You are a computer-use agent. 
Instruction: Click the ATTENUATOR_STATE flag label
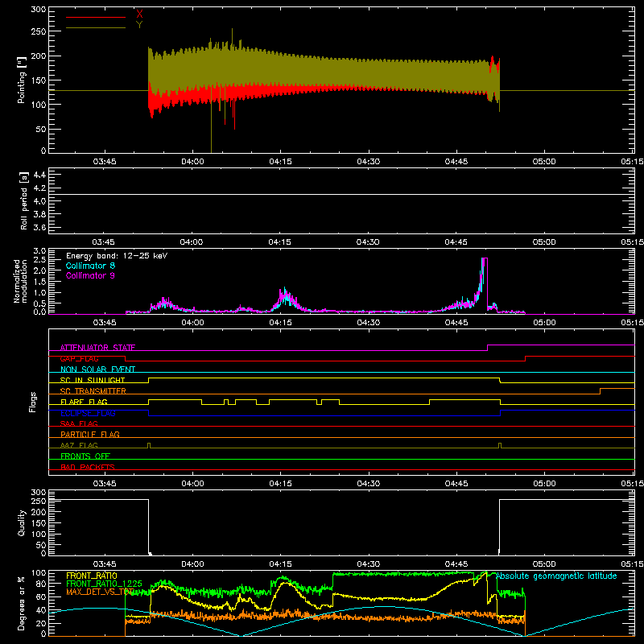(x=97, y=348)
